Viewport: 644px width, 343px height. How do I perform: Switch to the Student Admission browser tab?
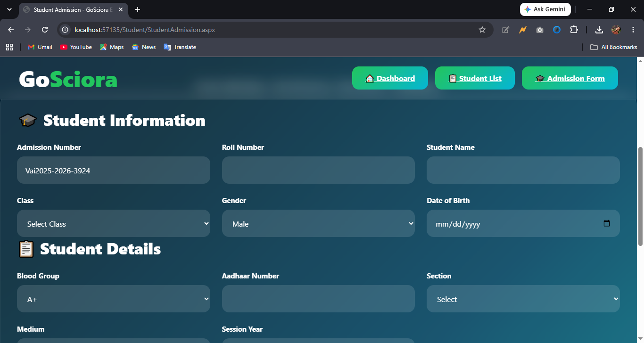73,9
